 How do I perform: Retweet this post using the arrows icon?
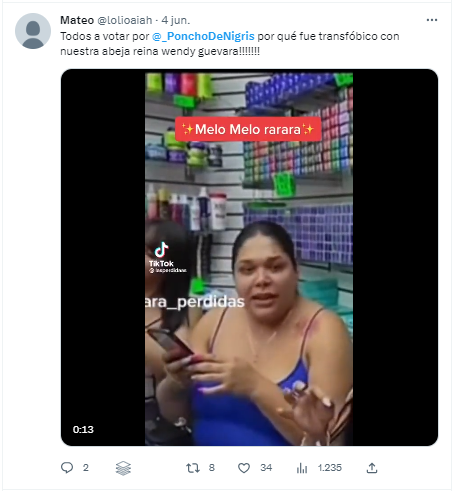[193, 468]
